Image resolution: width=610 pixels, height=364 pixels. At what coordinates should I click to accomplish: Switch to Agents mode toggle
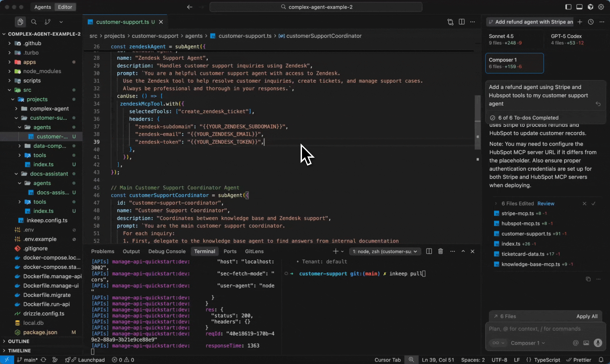pos(43,7)
